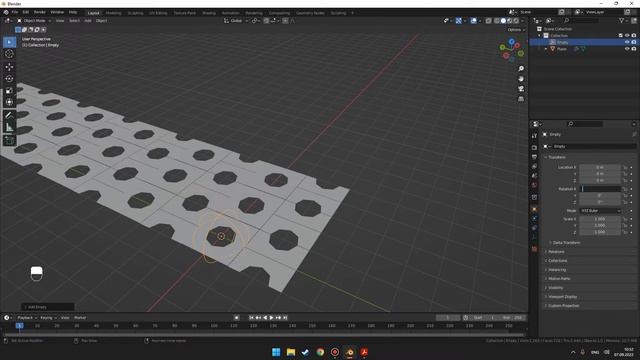
Task: Expand Visibility panel
Action: [x=555, y=287]
